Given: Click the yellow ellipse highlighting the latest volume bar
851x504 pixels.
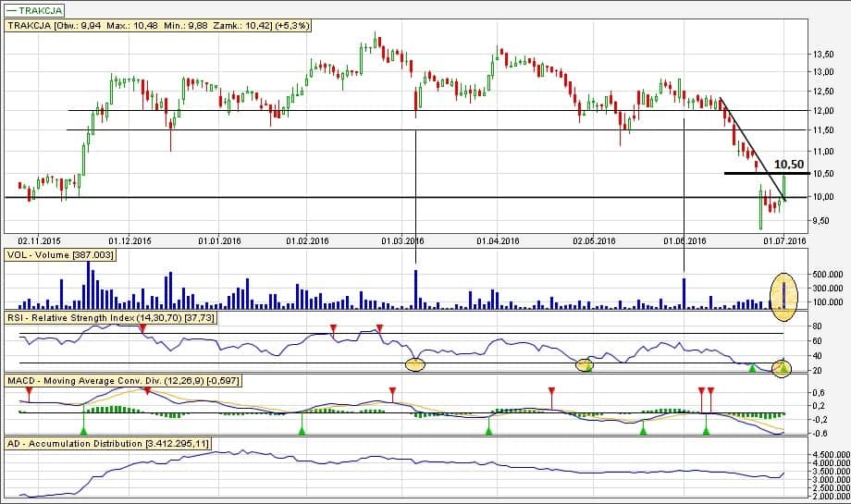Looking at the screenshot, I should [x=783, y=295].
